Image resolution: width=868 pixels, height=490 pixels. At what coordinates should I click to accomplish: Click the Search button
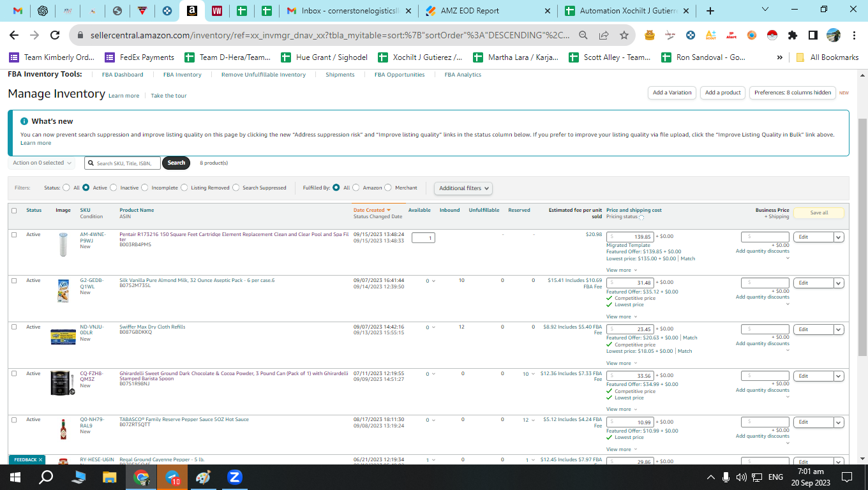[176, 163]
